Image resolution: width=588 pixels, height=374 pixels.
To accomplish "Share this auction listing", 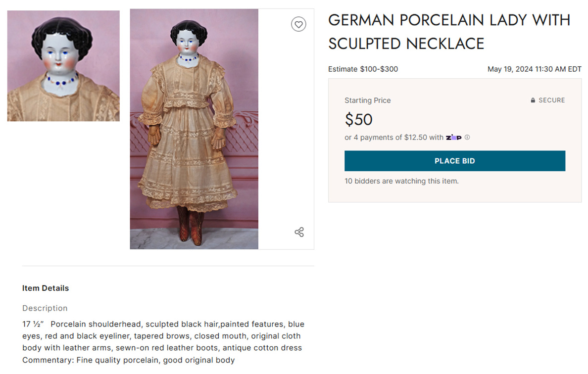I will tap(298, 232).
